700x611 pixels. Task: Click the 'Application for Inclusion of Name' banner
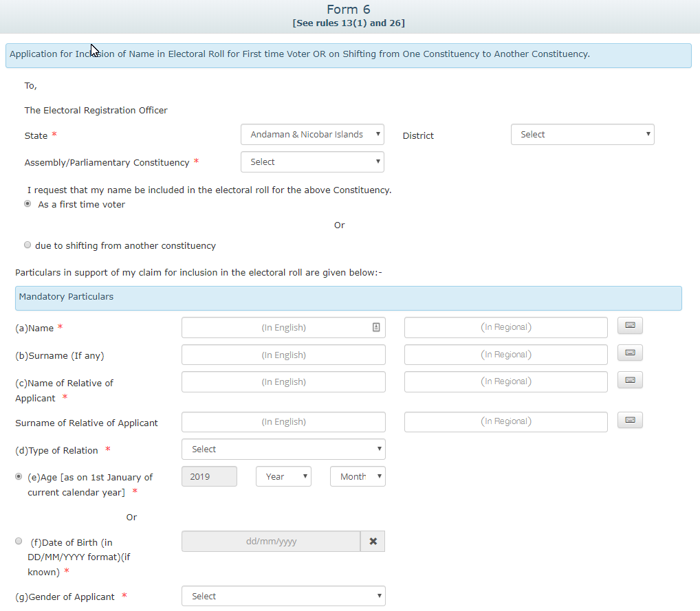349,56
